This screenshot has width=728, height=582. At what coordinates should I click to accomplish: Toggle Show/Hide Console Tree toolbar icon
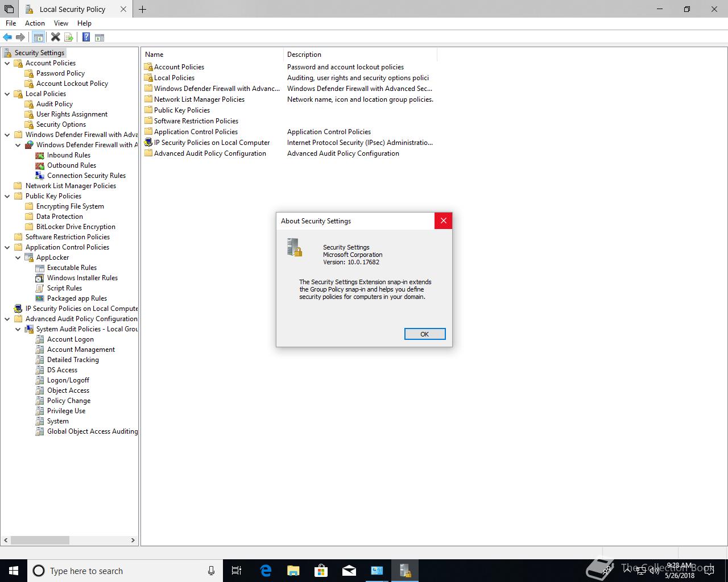[x=38, y=38]
